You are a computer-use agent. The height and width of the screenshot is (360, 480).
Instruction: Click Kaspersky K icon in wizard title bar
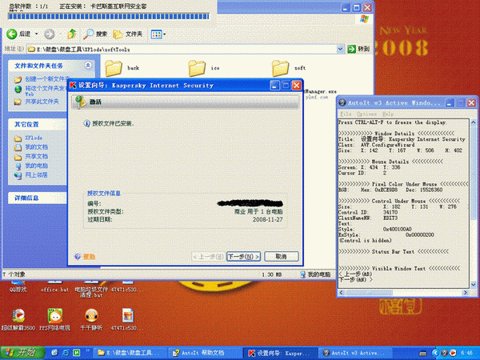click(x=73, y=85)
